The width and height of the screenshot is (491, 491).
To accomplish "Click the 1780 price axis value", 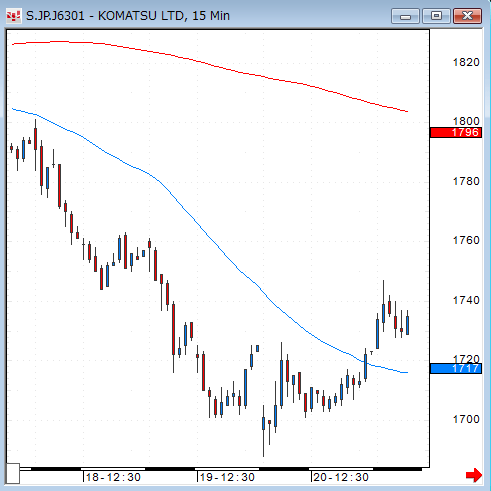I will click(x=466, y=181).
